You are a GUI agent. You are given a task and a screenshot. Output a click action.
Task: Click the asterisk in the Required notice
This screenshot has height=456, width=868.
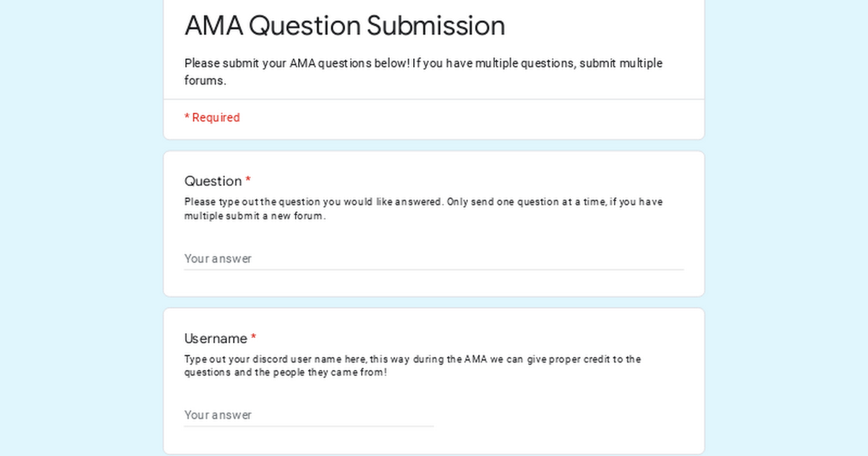coord(187,117)
